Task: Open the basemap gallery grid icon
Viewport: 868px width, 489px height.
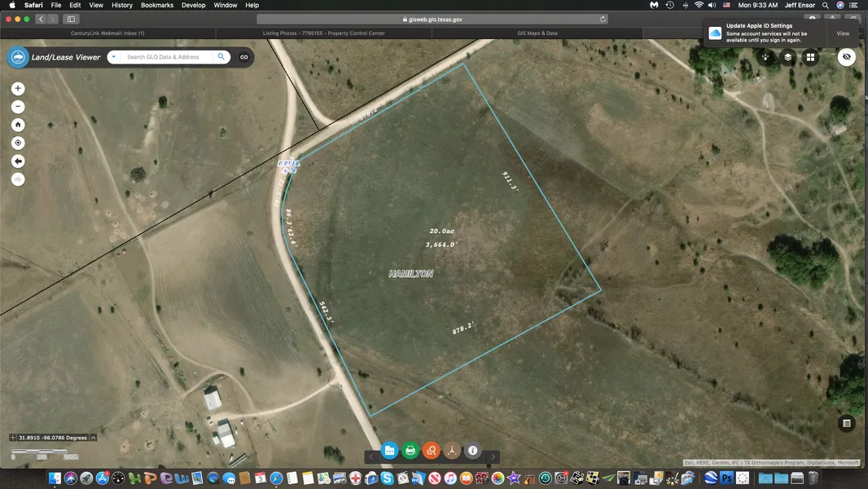Action: tap(810, 57)
